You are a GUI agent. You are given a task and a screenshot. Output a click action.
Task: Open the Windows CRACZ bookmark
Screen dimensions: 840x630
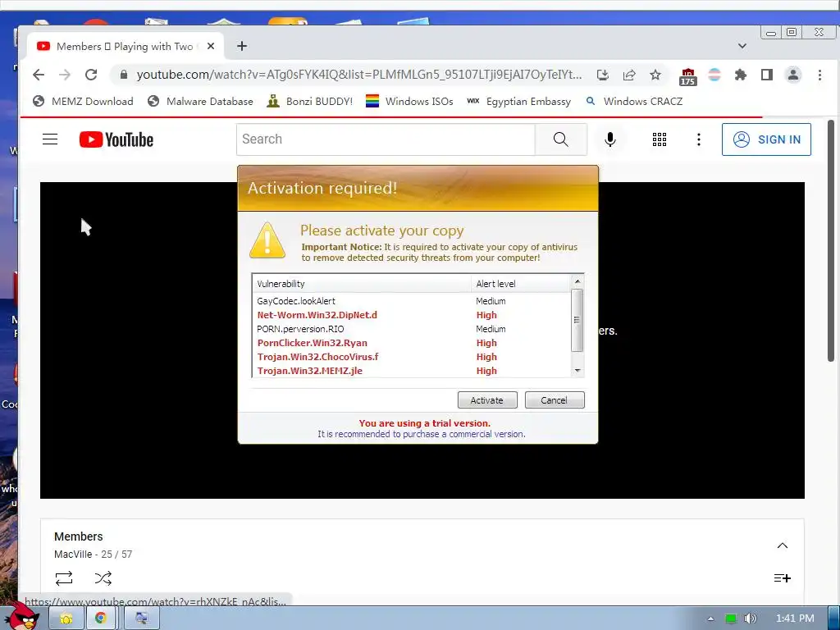(x=634, y=101)
